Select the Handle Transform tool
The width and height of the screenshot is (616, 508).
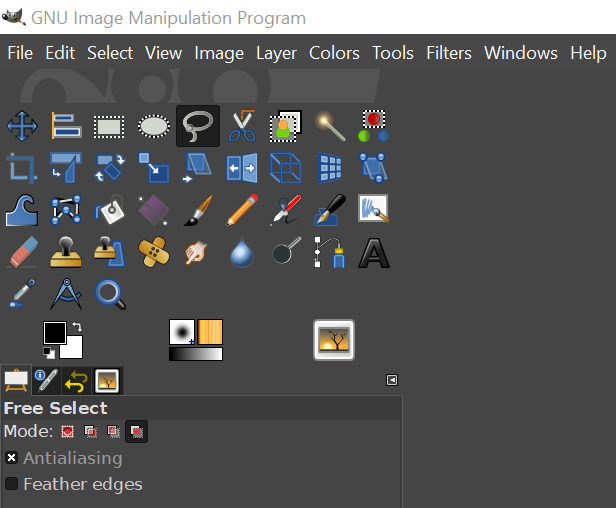[x=374, y=168]
